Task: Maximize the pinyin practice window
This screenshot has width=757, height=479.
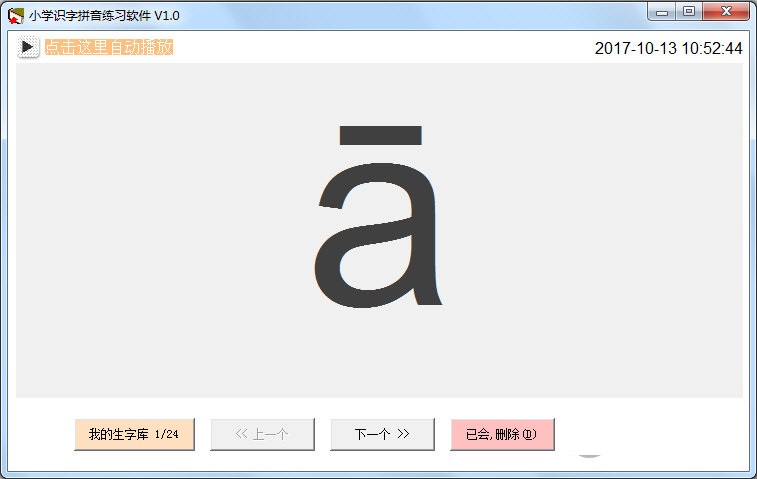Action: [x=689, y=12]
